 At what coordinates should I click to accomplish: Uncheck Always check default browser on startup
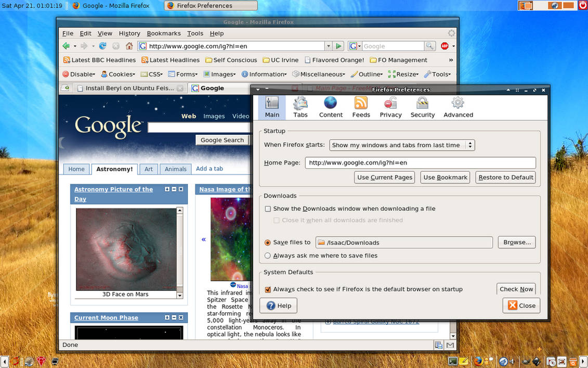268,289
